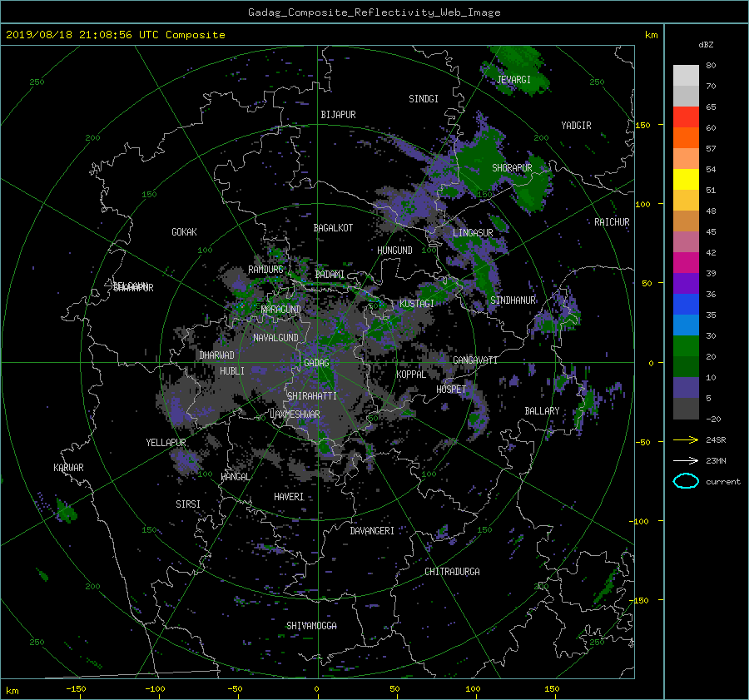Screen dimensions: 749x700
Task: Click the KOPPAL city label
Action: (x=411, y=374)
